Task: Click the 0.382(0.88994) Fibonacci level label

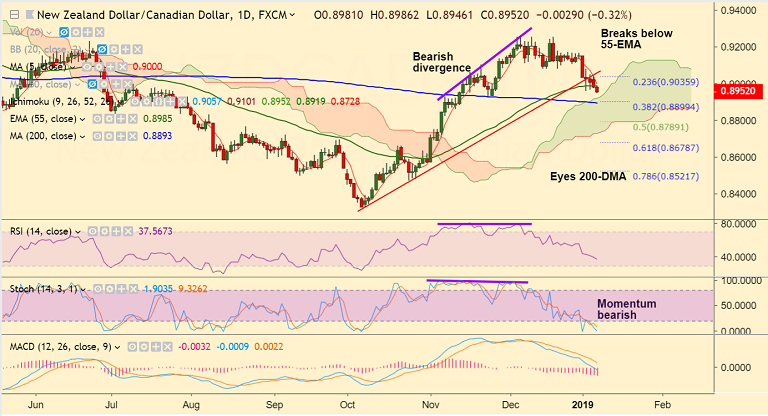Action: click(x=666, y=107)
